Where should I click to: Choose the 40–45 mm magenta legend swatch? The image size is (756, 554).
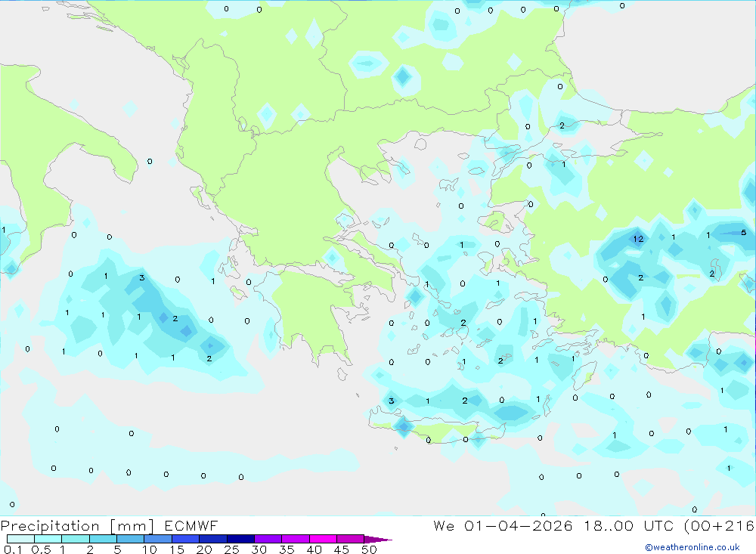point(323,539)
